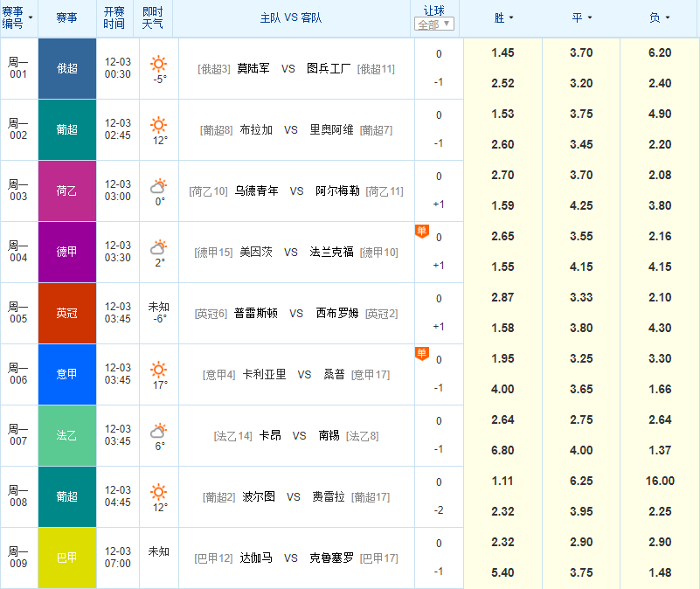Click the sunny weather icon for match 002
700x589 pixels.
coord(158,125)
